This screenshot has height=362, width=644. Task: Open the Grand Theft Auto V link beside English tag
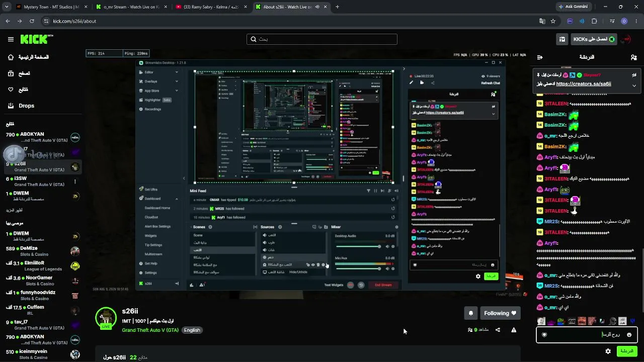click(x=150, y=330)
